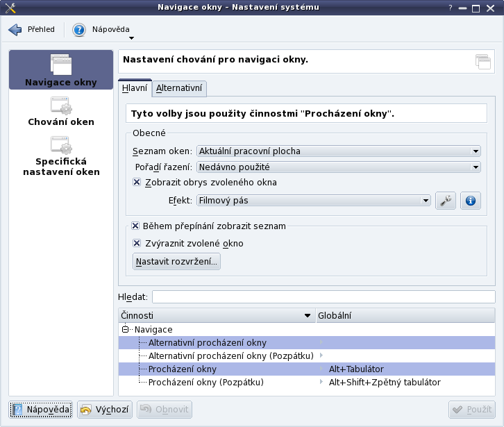Open the Nápověda dropdown arrow in toolbar
The width and height of the screenshot is (504, 427).
(x=131, y=38)
